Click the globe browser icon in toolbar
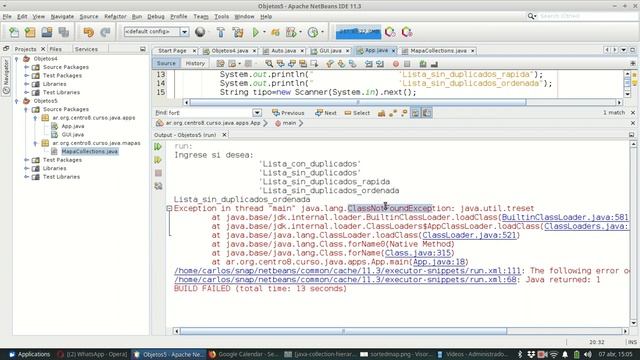 (200, 32)
